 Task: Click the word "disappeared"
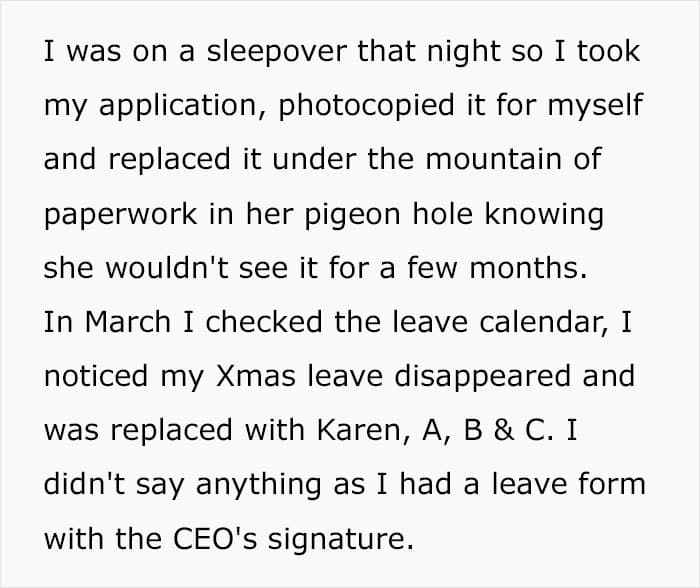tap(483, 378)
